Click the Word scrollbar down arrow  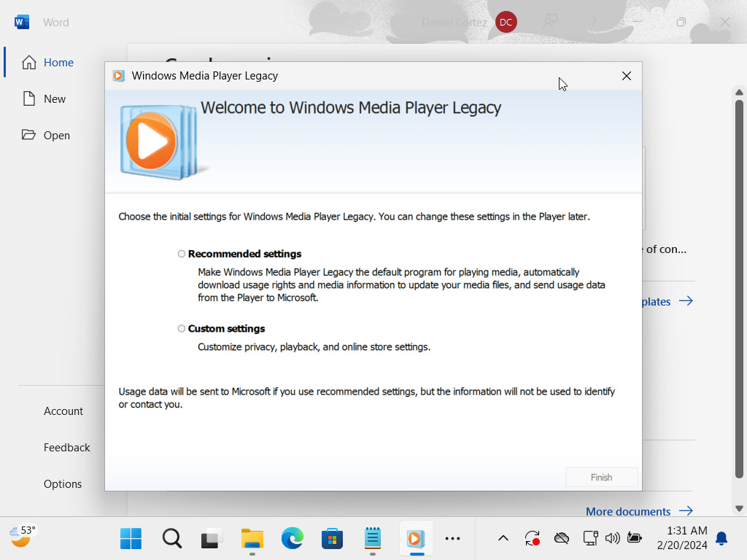pyautogui.click(x=739, y=508)
